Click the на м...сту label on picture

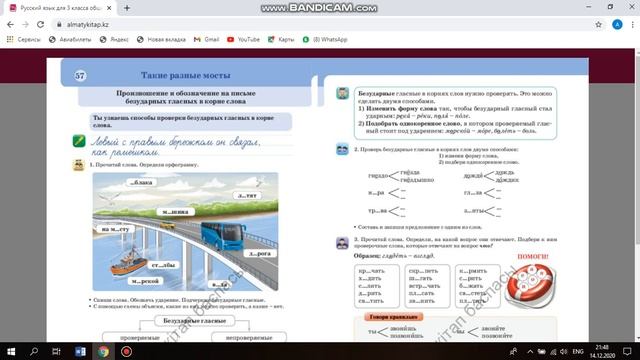click(x=116, y=229)
